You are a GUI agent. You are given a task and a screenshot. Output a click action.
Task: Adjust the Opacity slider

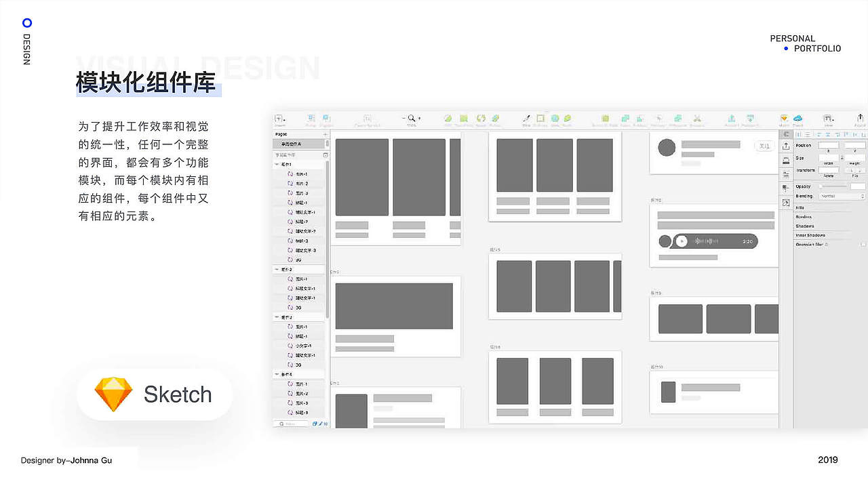[x=833, y=186]
